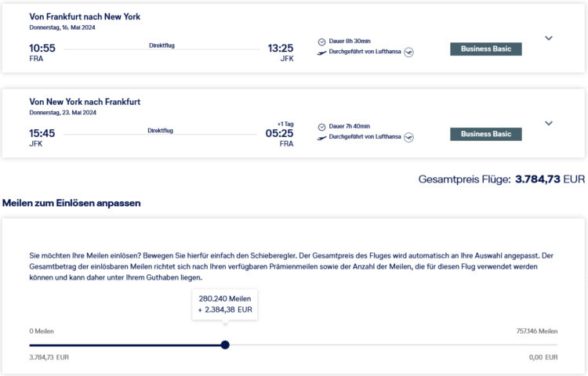Viewport: 588px width, 376px height.
Task: Click the 'Durchgeführt von Lufthansa' text on the outbound flight
Action: point(365,52)
